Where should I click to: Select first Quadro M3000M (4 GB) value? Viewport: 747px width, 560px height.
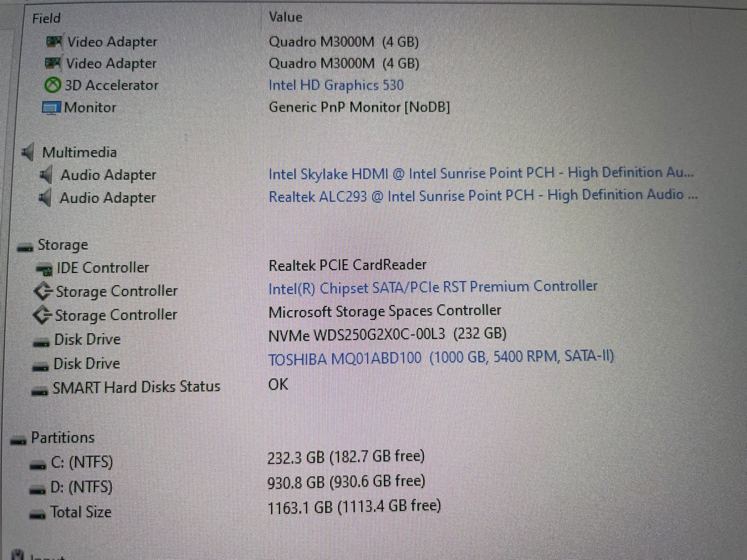click(x=344, y=42)
